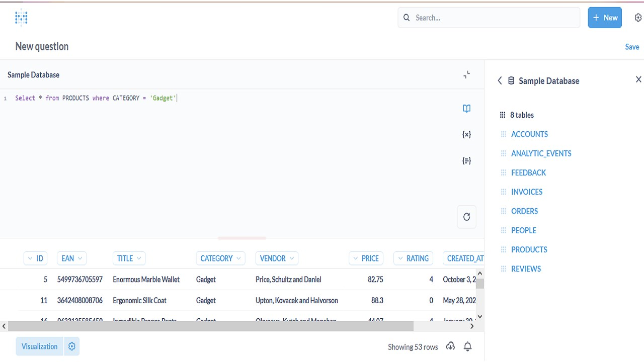Focus the Search input field
This screenshot has height=362, width=644.
point(493,18)
